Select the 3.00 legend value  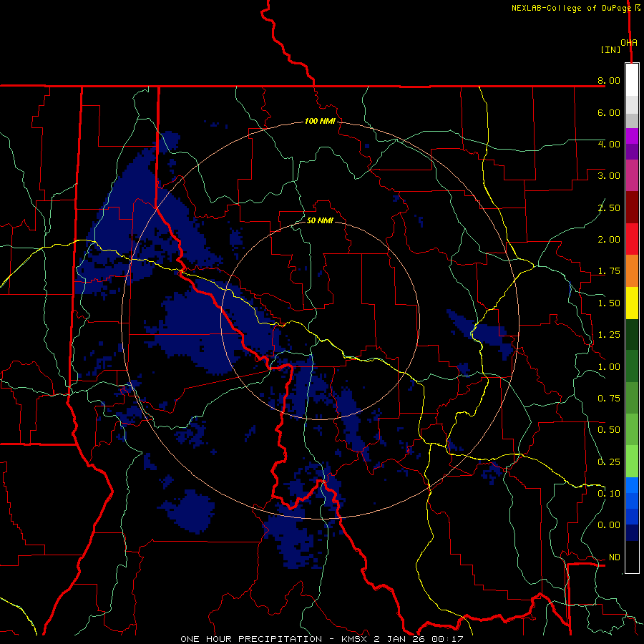(609, 176)
